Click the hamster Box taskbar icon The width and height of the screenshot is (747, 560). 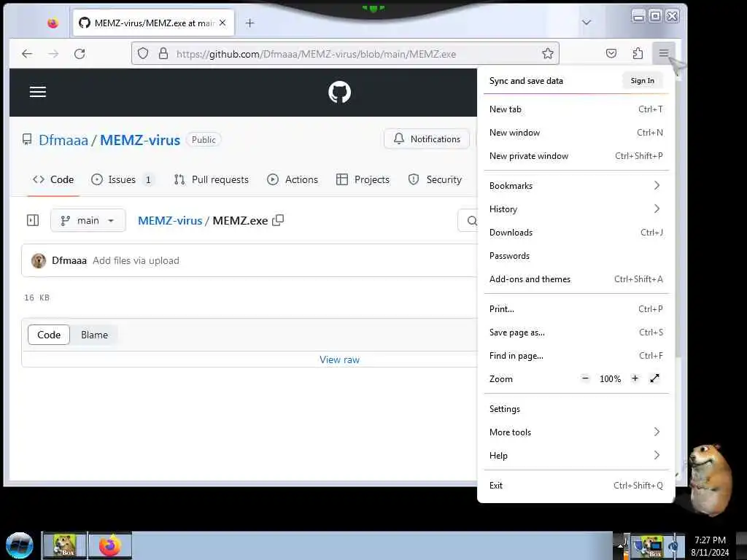tap(64, 545)
